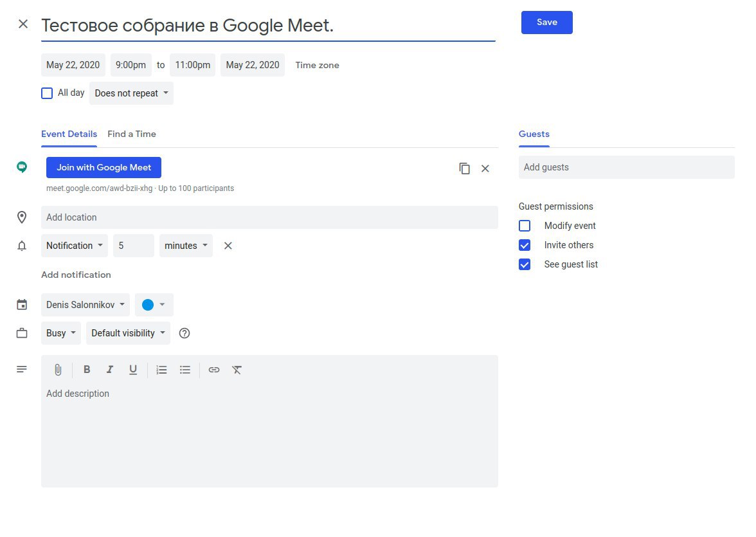Click the Time zone link
Screen dimensions: 756x537
click(318, 65)
